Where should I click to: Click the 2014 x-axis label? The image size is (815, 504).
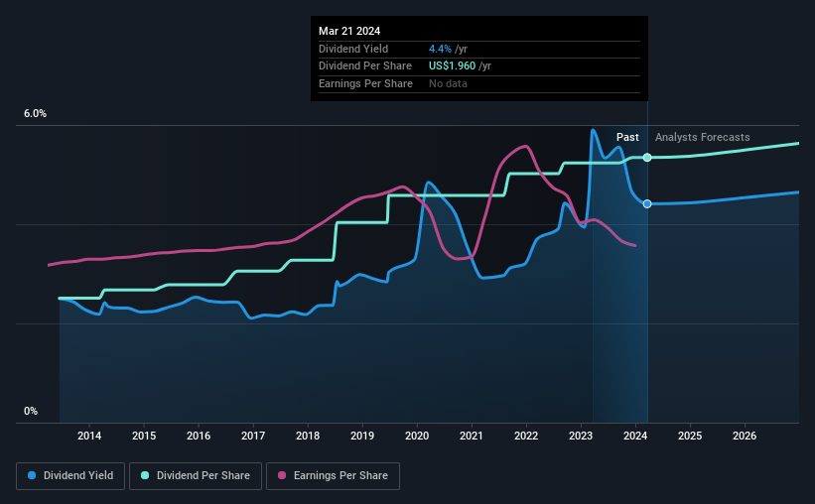click(x=89, y=436)
